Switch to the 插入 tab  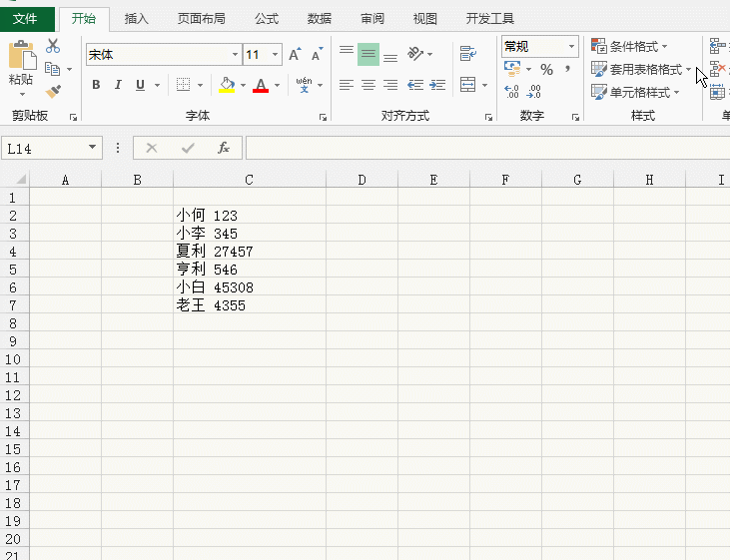[137, 19]
